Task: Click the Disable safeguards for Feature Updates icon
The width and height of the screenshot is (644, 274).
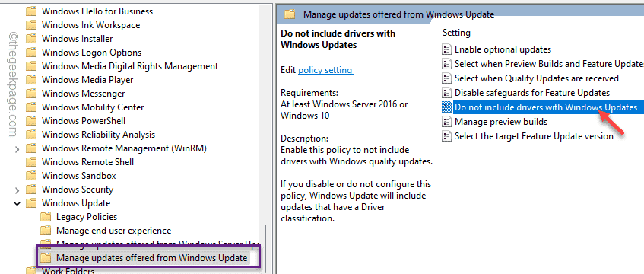Action: [446, 93]
